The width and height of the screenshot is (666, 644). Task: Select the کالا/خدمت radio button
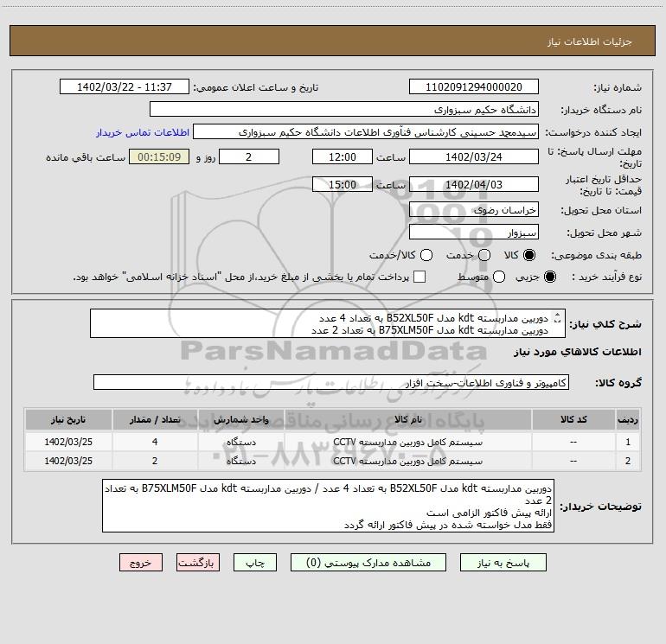coord(426,255)
